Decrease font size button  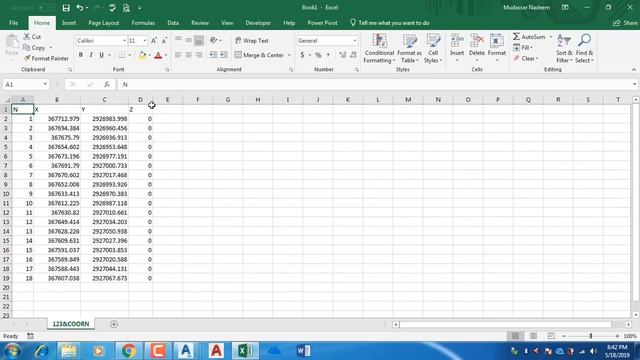coord(164,41)
